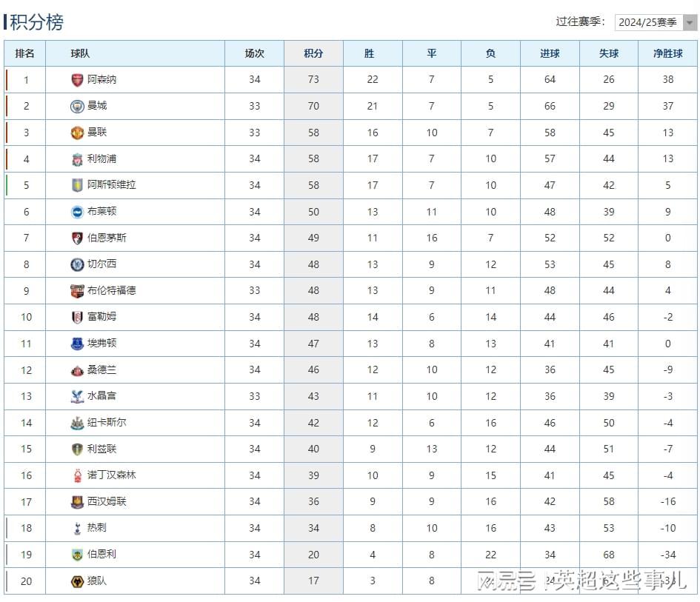
Task: Click the Aston Villa crest icon
Action: [x=77, y=185]
